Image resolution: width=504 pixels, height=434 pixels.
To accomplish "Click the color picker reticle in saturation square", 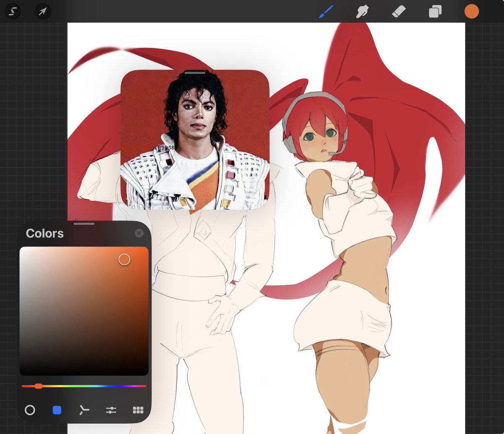I will 124,260.
